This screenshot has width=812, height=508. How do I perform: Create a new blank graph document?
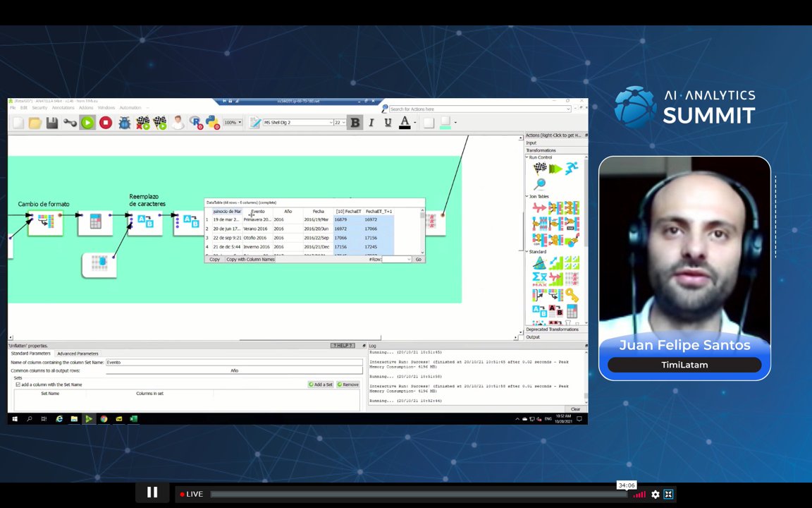(18, 123)
